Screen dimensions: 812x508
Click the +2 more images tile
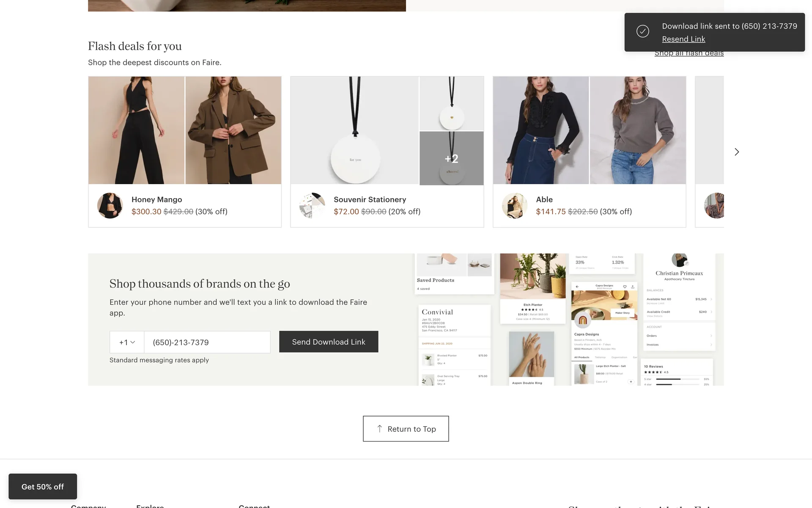click(x=451, y=158)
